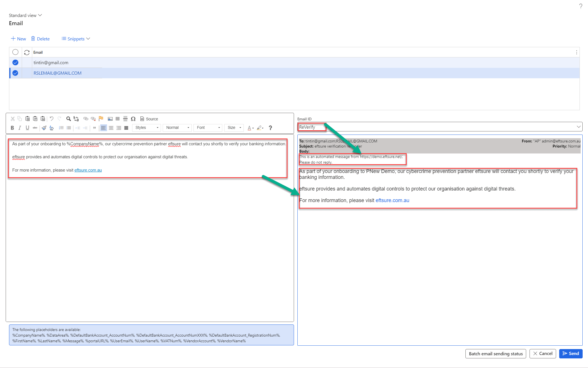Insert a table via grid icon
The image size is (588, 368).
click(x=117, y=119)
